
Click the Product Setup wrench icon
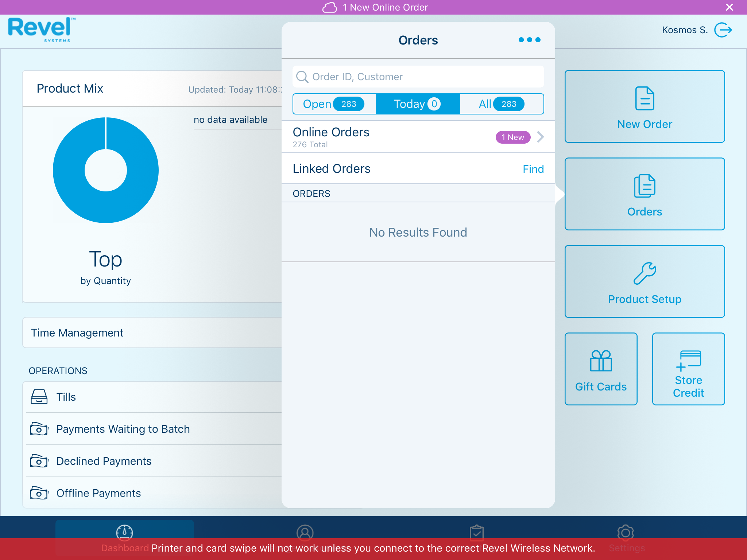point(645,273)
